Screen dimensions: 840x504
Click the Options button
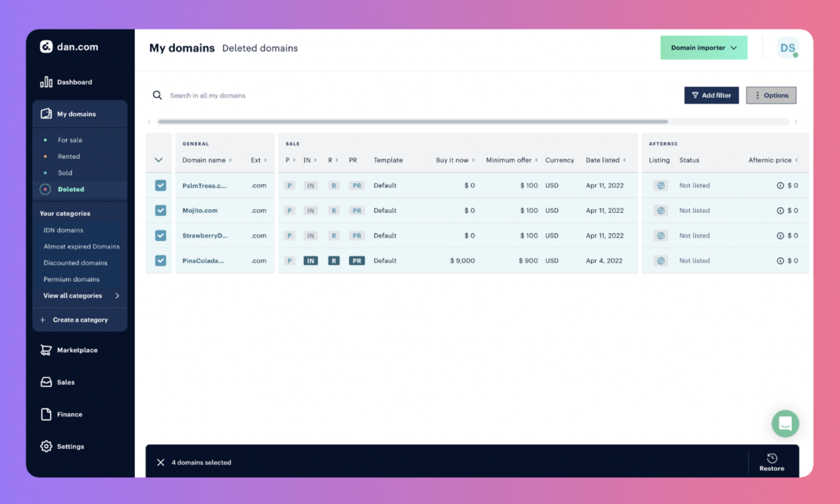(x=771, y=95)
